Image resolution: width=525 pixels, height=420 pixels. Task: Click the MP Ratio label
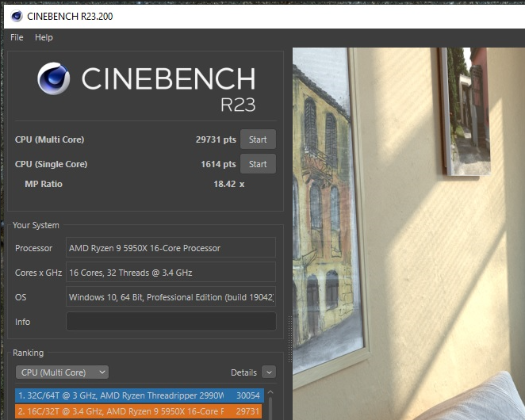point(44,184)
